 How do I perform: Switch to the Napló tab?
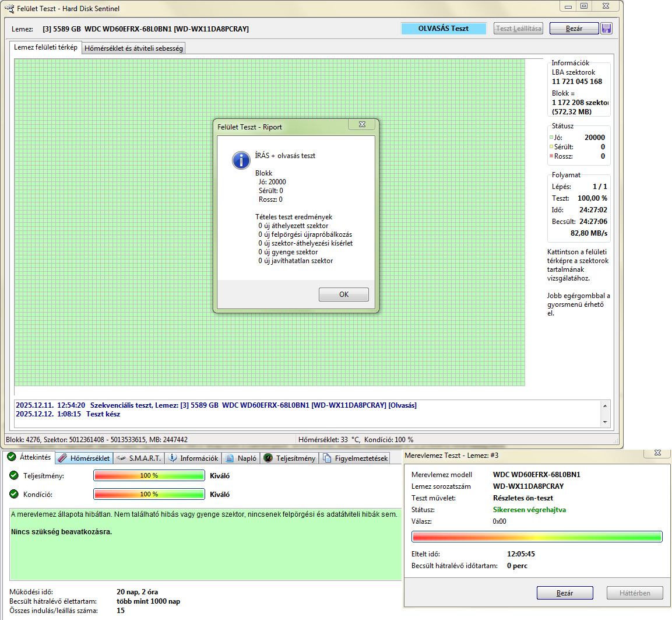click(241, 458)
